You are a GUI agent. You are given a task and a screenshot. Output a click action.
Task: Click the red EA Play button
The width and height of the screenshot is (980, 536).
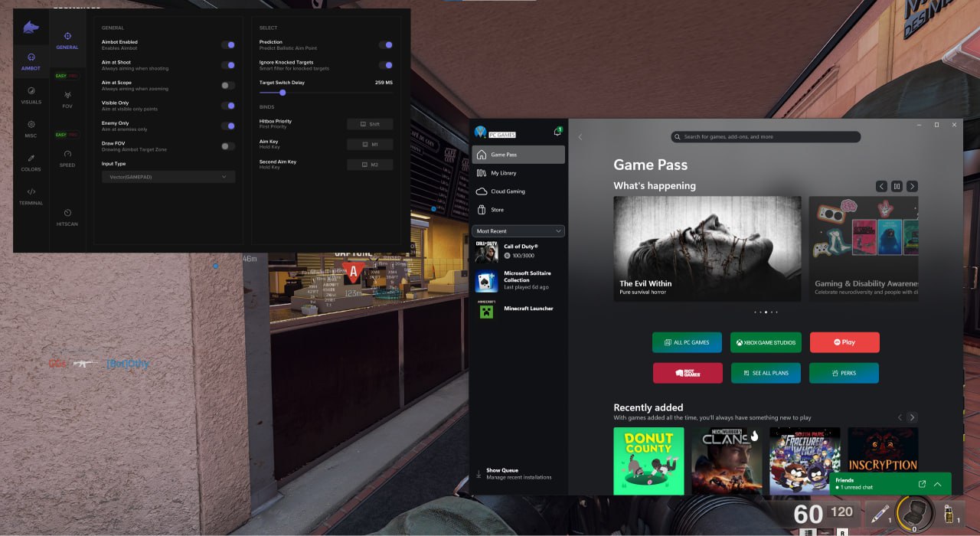[844, 342]
